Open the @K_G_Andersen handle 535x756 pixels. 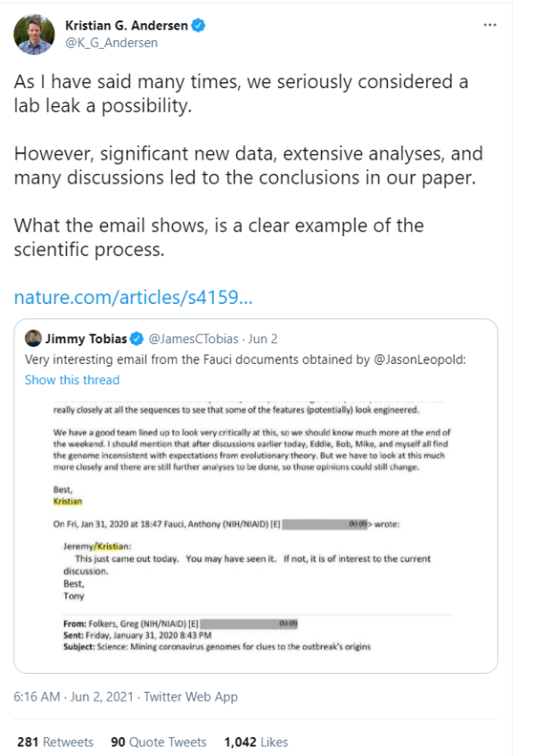(x=111, y=43)
